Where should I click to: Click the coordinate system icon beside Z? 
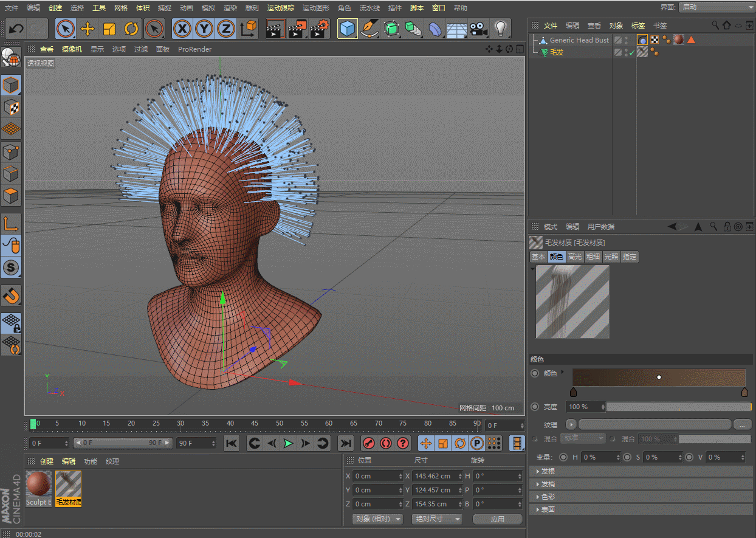pyautogui.click(x=249, y=29)
